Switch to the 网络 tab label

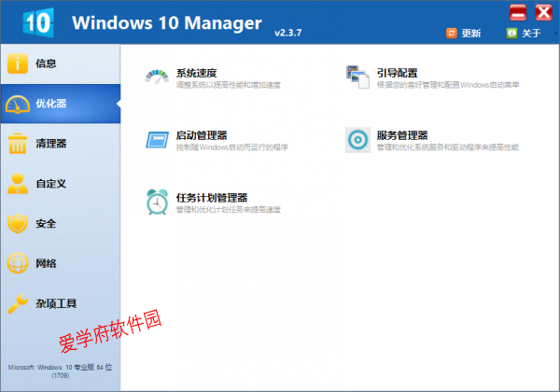pyautogui.click(x=46, y=263)
